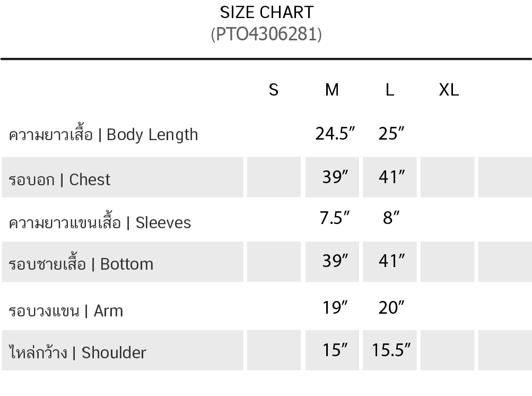The image size is (532, 396).
Task: Click the Arm row label
Action: pos(66,311)
